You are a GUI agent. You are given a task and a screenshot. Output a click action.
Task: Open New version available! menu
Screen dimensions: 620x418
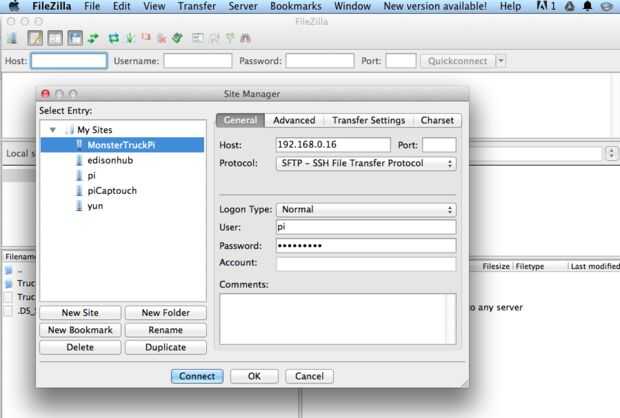[435, 6]
